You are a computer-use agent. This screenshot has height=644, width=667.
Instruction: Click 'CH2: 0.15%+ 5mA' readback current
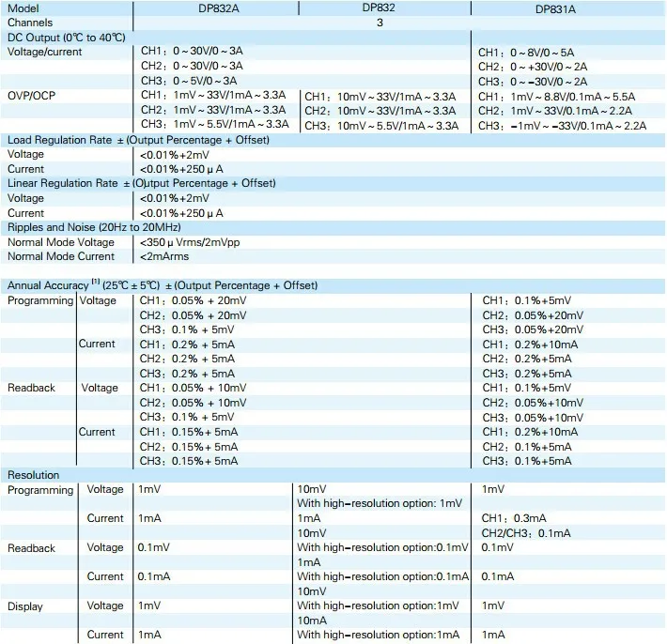189,447
